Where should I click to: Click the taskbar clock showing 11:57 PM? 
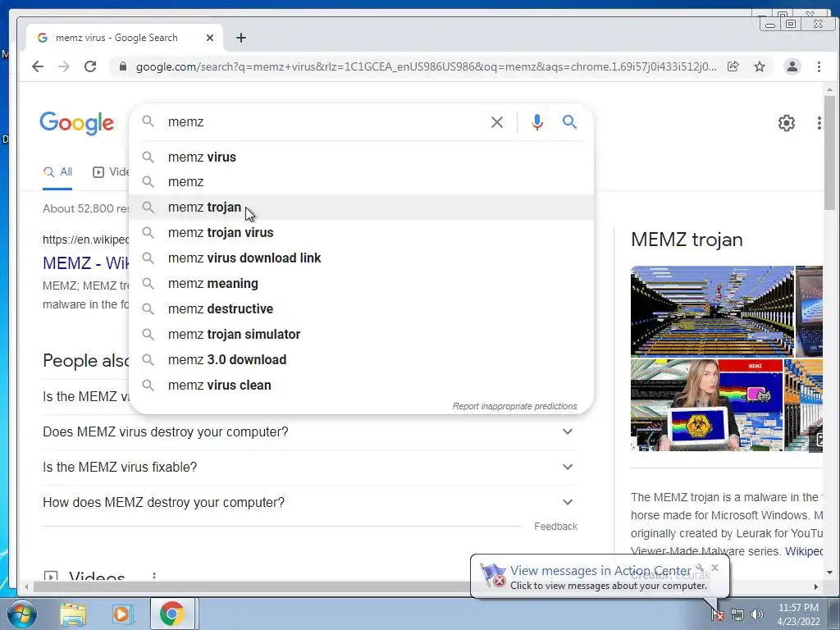[x=798, y=614]
